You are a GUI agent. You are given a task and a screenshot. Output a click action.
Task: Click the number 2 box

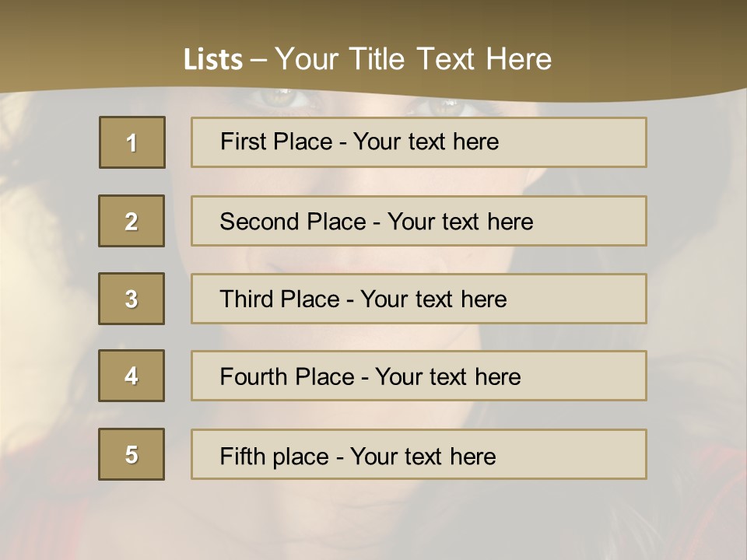[132, 221]
